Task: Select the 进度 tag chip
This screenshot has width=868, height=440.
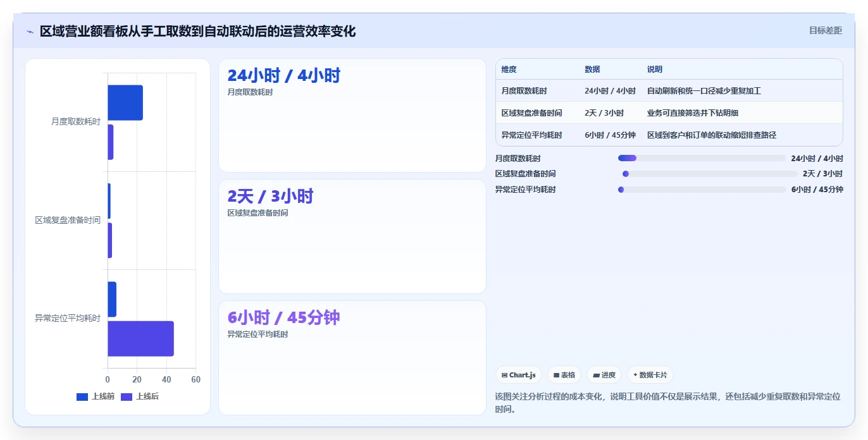Action: pyautogui.click(x=604, y=375)
